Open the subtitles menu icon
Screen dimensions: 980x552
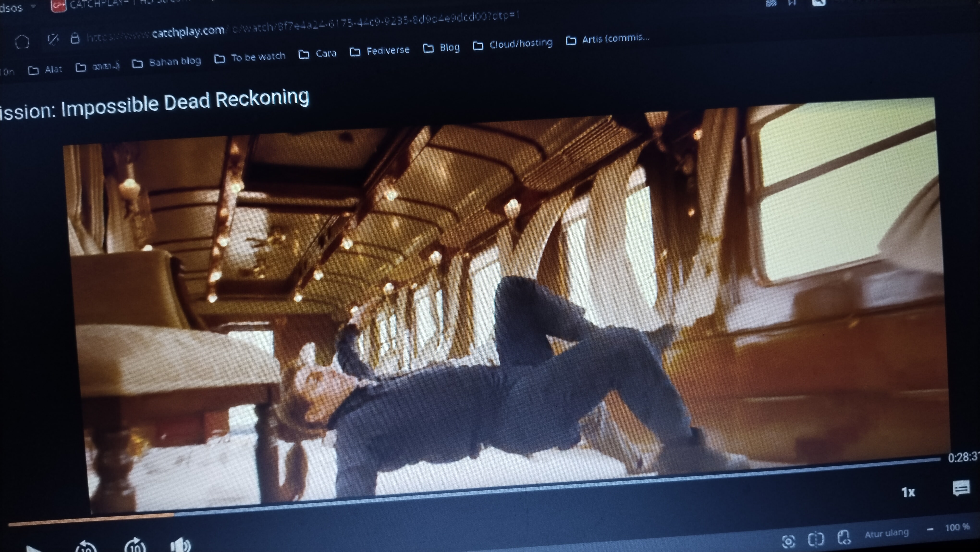(x=961, y=488)
